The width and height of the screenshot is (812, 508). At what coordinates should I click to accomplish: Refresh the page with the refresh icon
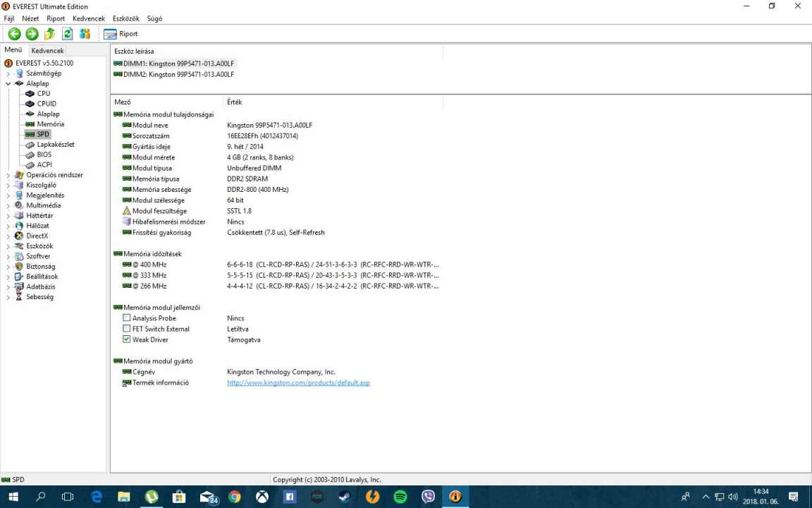pos(68,34)
